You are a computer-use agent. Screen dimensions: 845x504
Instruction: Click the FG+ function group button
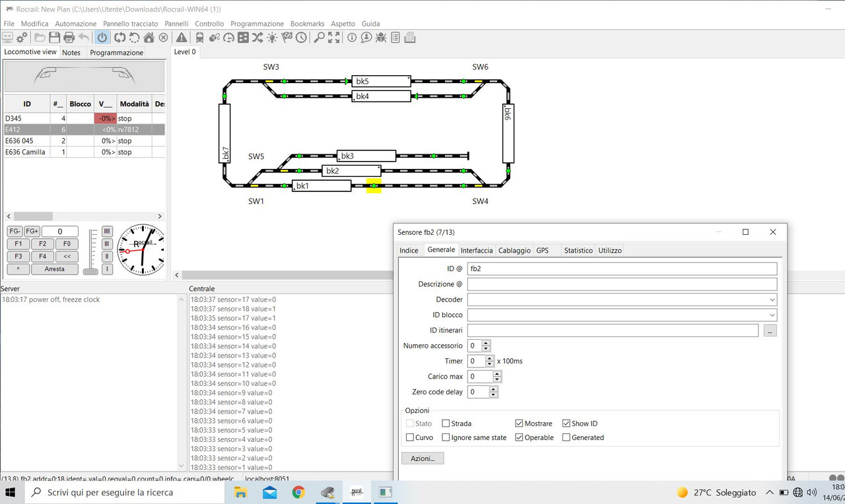point(32,232)
